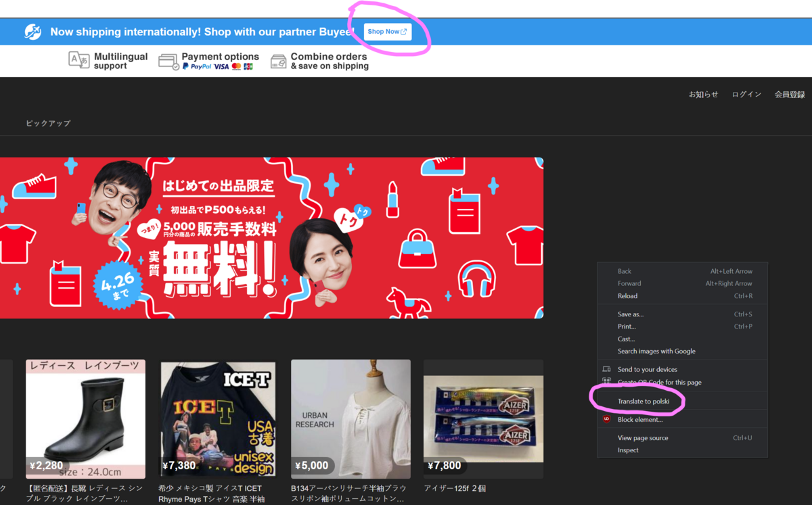812x505 pixels.
Task: Select View page source
Action: point(683,438)
